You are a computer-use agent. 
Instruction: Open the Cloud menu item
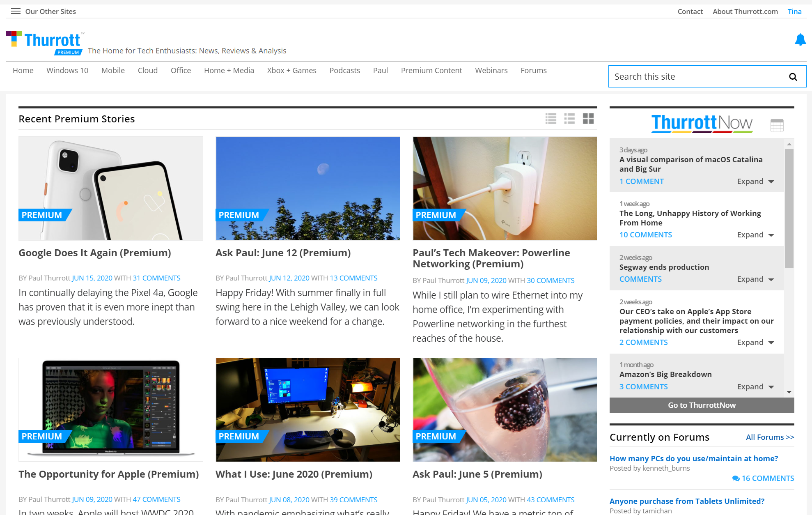pos(148,71)
